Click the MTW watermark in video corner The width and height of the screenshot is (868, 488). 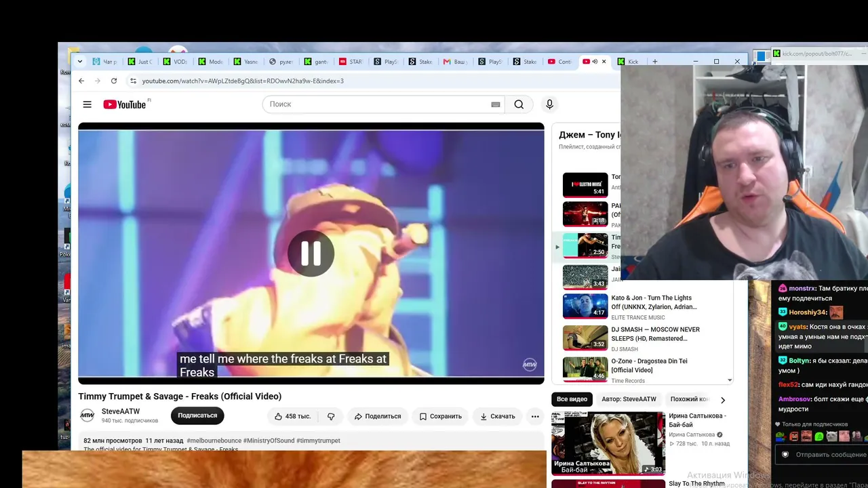530,365
